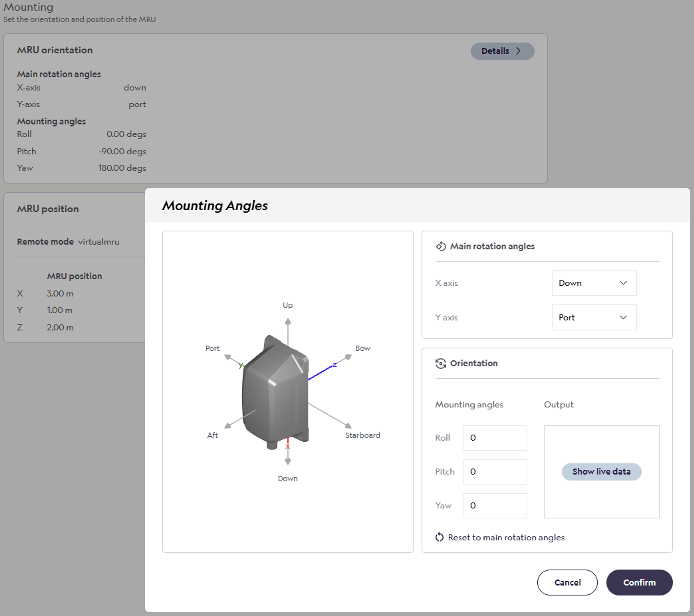
Task: Click the Port axis label in viewer
Action: click(x=213, y=348)
